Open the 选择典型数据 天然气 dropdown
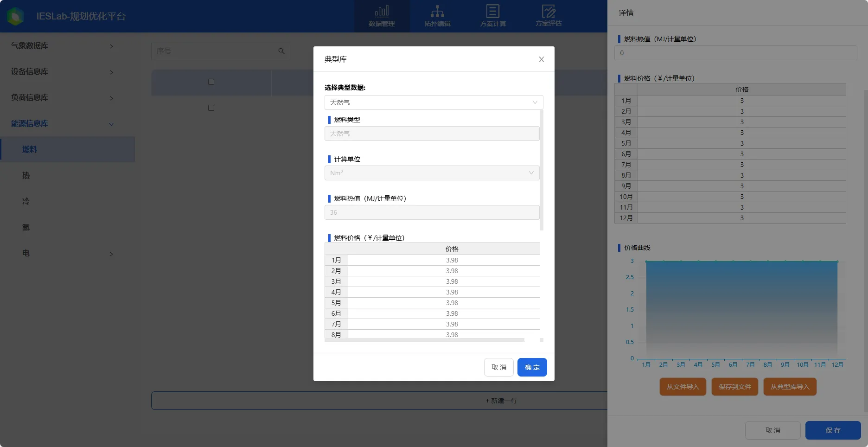868x447 pixels. point(434,102)
